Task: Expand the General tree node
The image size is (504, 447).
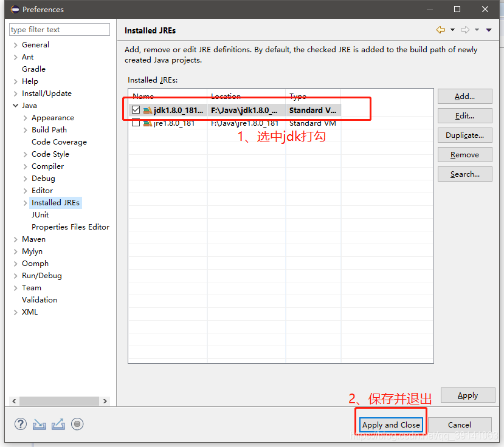Action: pos(15,45)
